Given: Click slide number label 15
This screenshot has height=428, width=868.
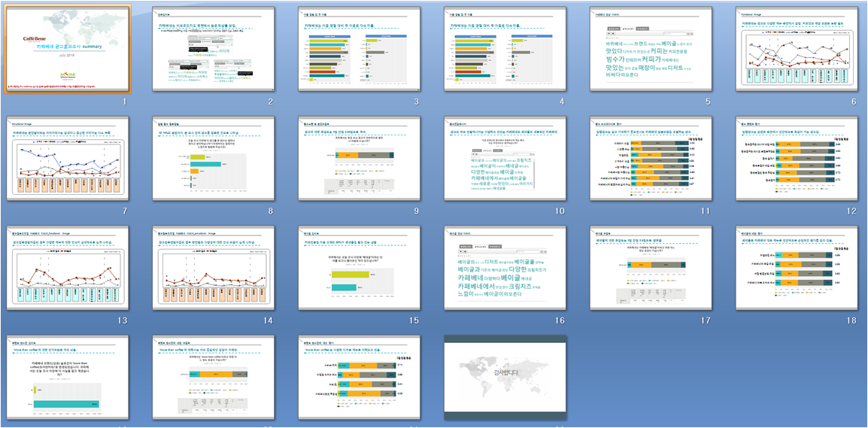Looking at the screenshot, I should [414, 320].
